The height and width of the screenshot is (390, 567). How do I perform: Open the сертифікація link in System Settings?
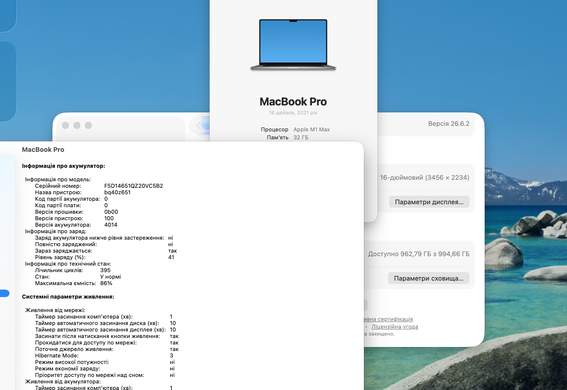tap(389, 319)
